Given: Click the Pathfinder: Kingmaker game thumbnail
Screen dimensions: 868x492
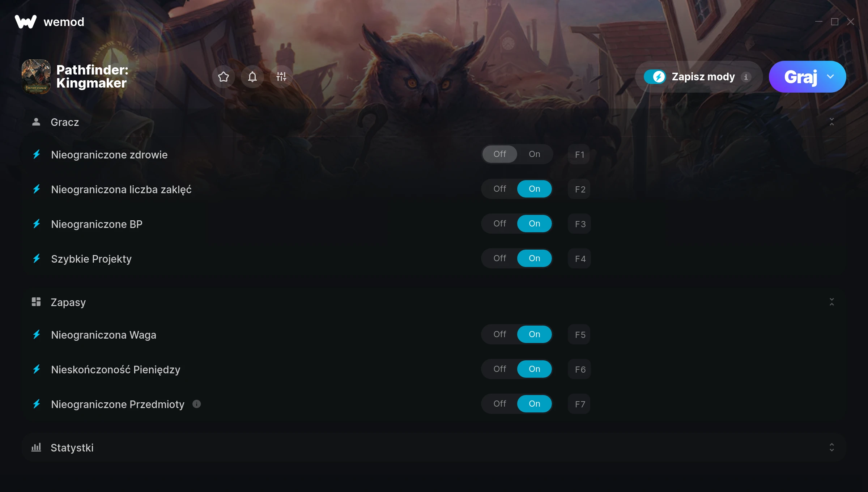Looking at the screenshot, I should point(36,77).
